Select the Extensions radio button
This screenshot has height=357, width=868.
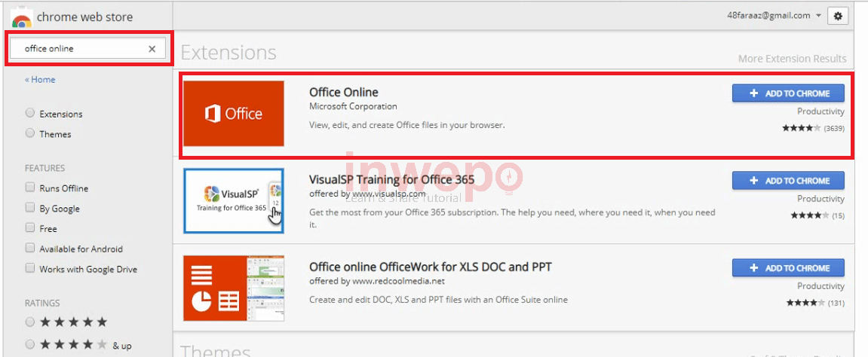click(x=30, y=113)
